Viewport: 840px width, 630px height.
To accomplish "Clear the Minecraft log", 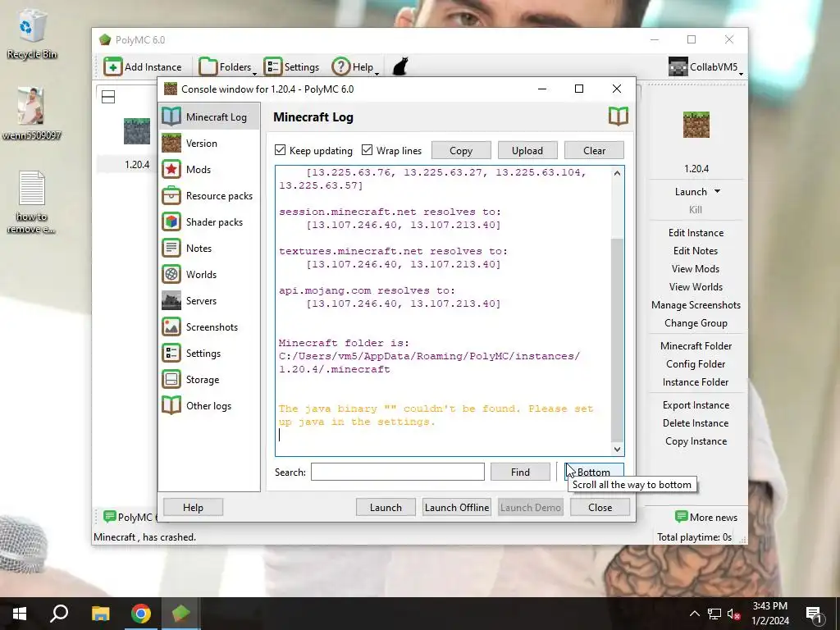I will (x=594, y=151).
